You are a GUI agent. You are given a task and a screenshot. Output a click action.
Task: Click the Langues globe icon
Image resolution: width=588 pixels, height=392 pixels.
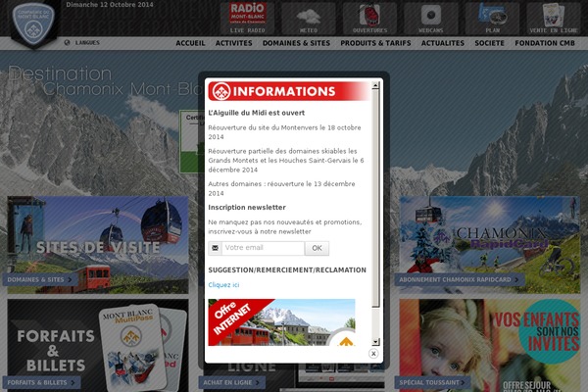click(67, 43)
